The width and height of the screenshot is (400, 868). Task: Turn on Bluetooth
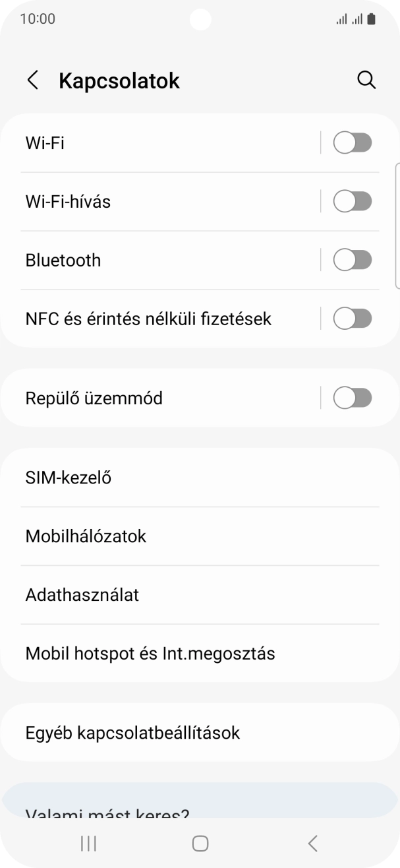tap(352, 260)
